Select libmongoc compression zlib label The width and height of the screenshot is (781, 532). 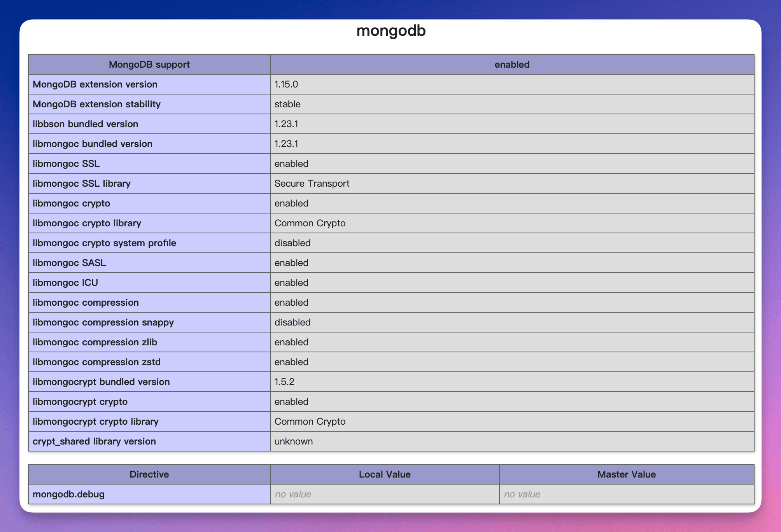click(95, 342)
